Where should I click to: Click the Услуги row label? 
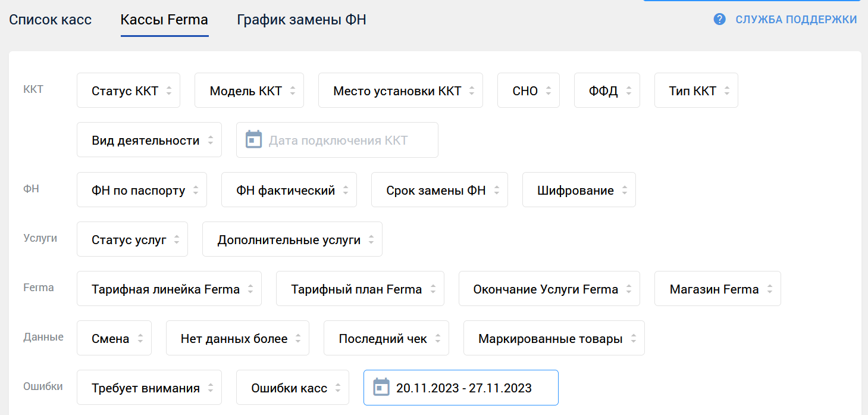click(40, 238)
